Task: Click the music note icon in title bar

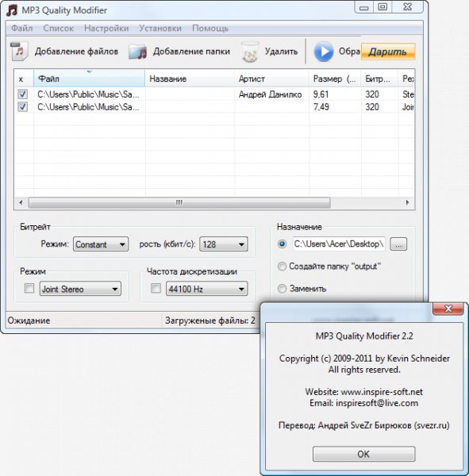Action: tap(12, 10)
